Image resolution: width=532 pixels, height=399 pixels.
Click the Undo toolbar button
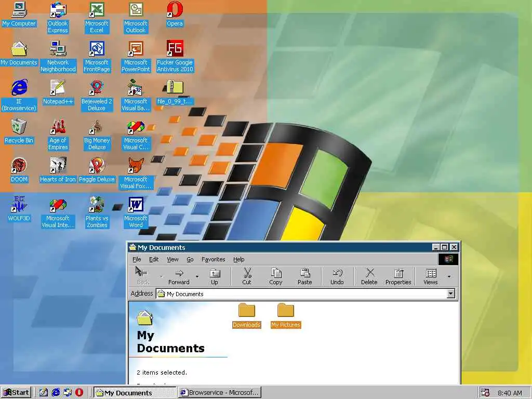click(337, 276)
